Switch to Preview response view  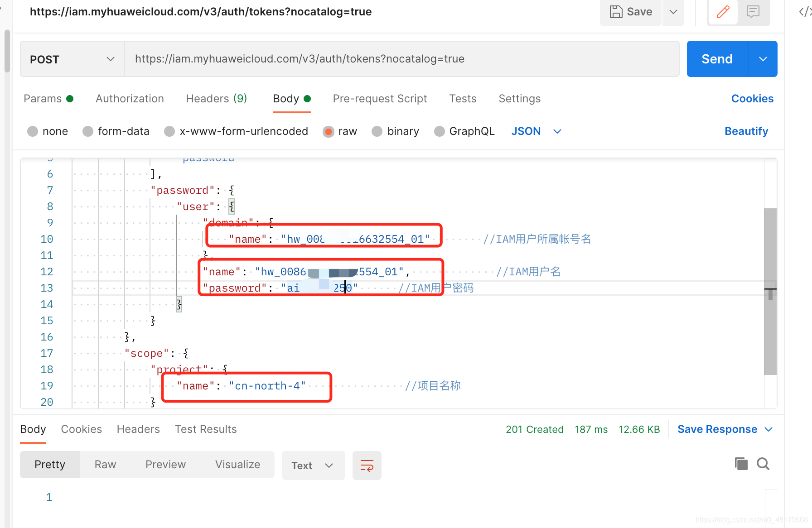coord(165,465)
